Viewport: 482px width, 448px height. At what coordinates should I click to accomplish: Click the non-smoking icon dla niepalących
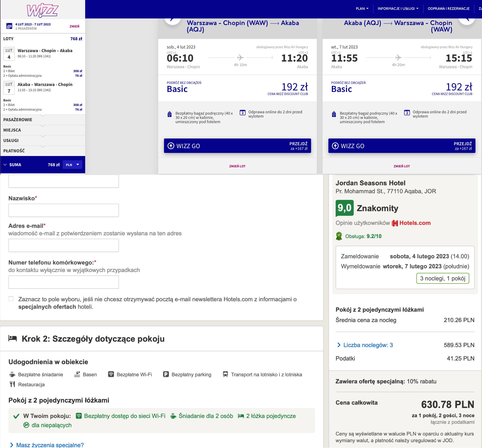26,425
